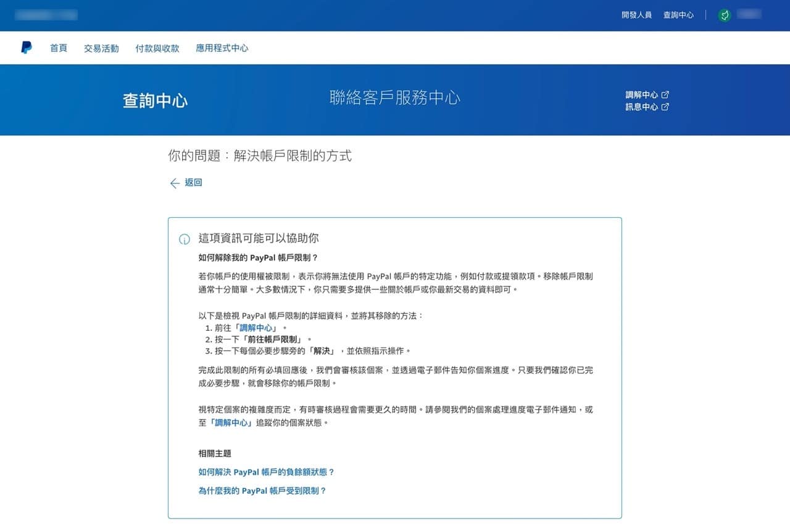Open the 調解中心 link in the blue banner
The image size is (790, 532).
[x=642, y=95]
